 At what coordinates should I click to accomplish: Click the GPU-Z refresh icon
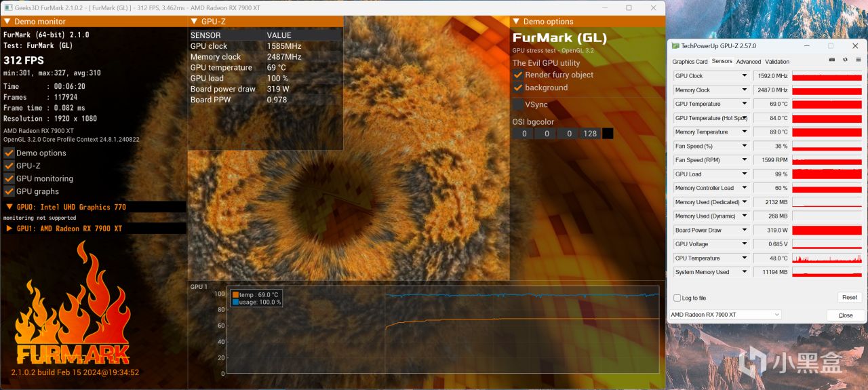845,60
